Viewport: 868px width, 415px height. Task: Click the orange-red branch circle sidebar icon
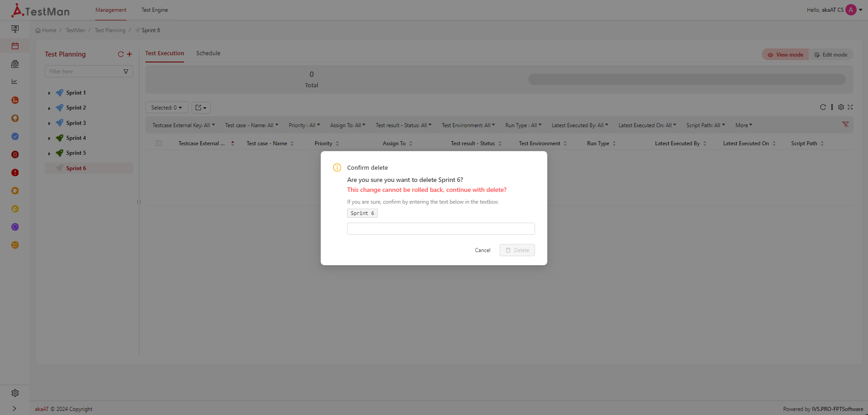coord(15,100)
